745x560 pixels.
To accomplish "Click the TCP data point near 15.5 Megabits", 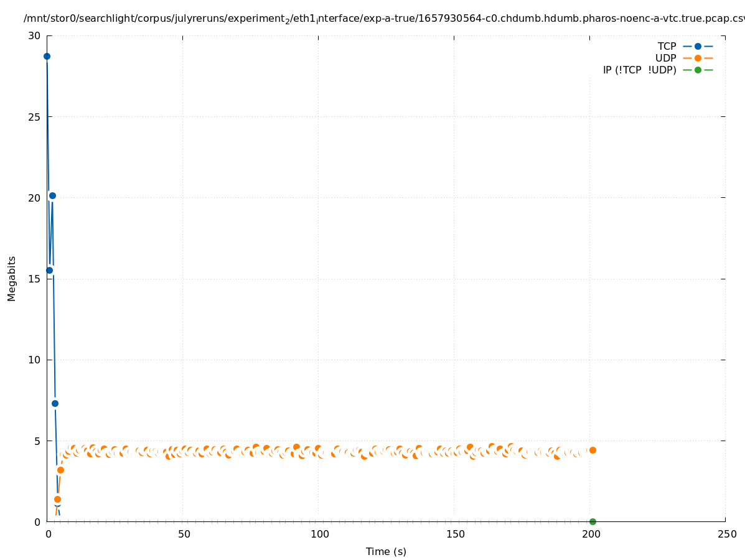I will [x=49, y=270].
